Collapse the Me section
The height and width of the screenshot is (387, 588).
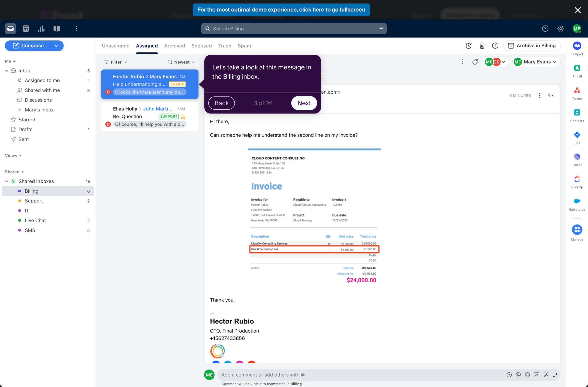[x=10, y=61]
